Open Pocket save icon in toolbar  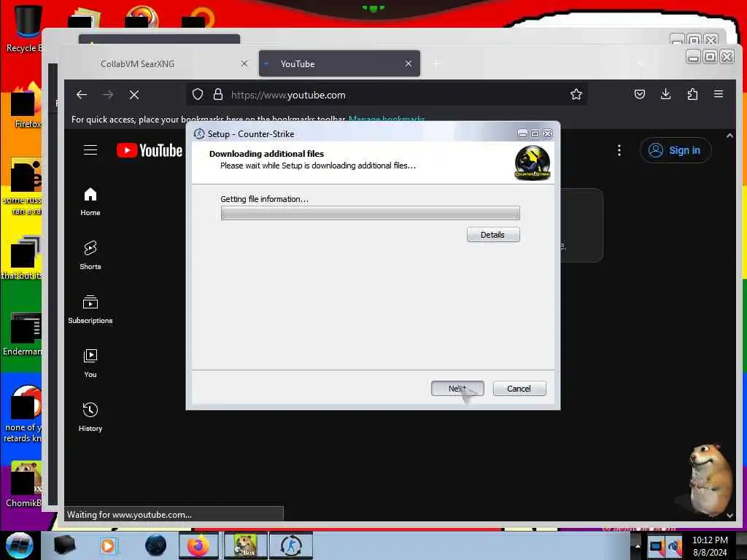tap(640, 94)
